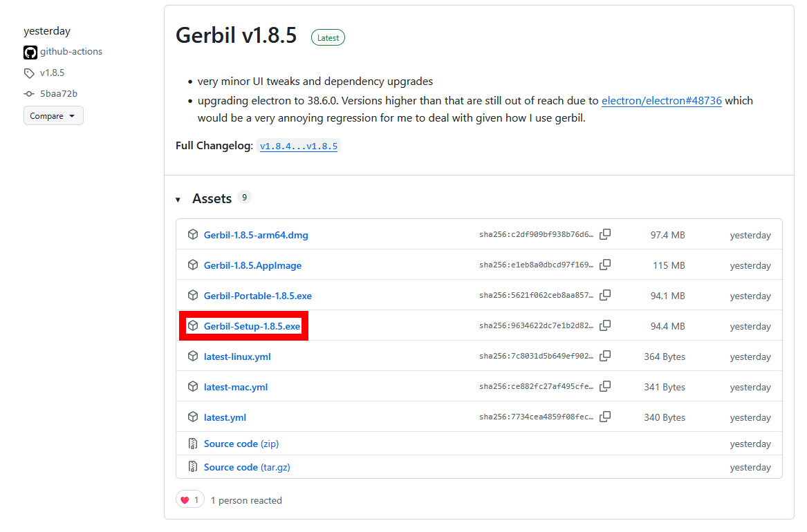Viewport: 807px width, 532px height.
Task: Copy sha256 hash for latest-linux.yml
Action: 605,357
